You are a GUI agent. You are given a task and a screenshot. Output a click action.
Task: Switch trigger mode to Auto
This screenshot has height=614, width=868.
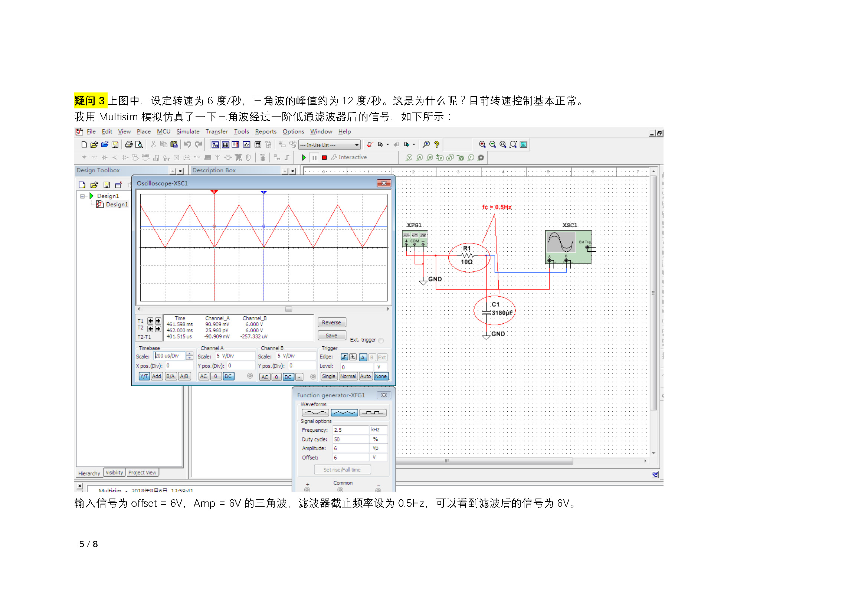tap(365, 376)
